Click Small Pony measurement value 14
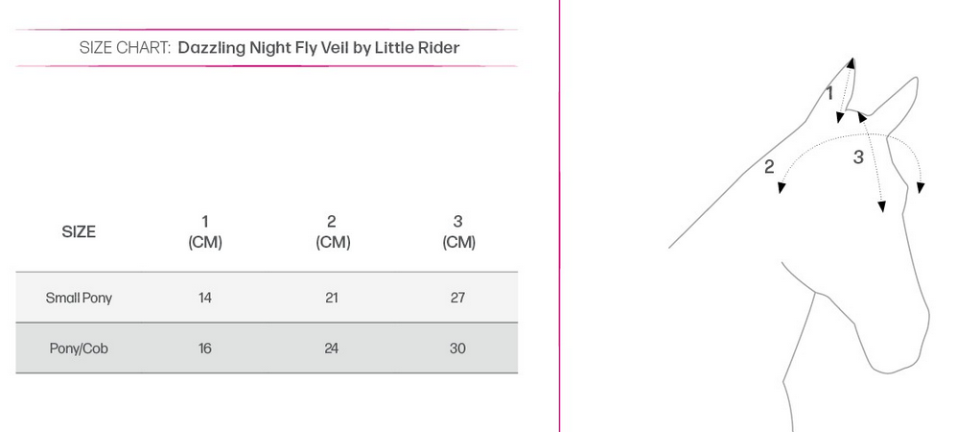The image size is (980, 432). 205,298
